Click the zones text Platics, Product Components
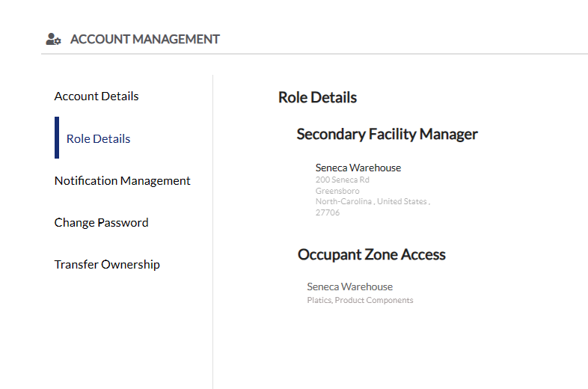Screen dimensions: 588x389 pos(360,300)
